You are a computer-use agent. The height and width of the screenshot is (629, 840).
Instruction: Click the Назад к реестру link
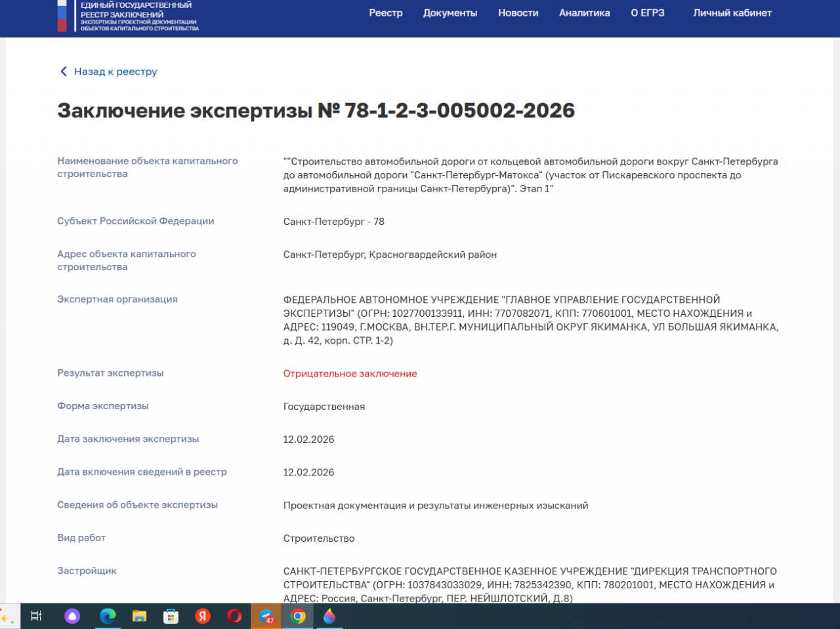[115, 71]
